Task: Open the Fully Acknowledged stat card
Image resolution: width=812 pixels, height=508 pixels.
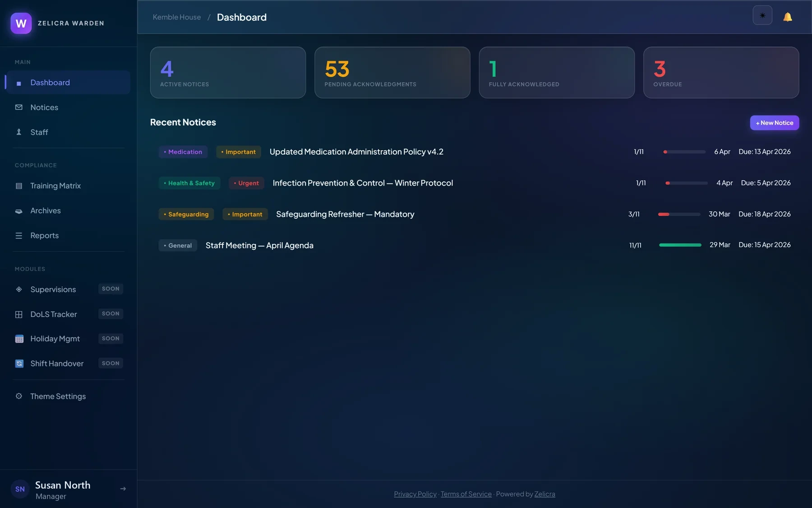Action: click(x=557, y=72)
